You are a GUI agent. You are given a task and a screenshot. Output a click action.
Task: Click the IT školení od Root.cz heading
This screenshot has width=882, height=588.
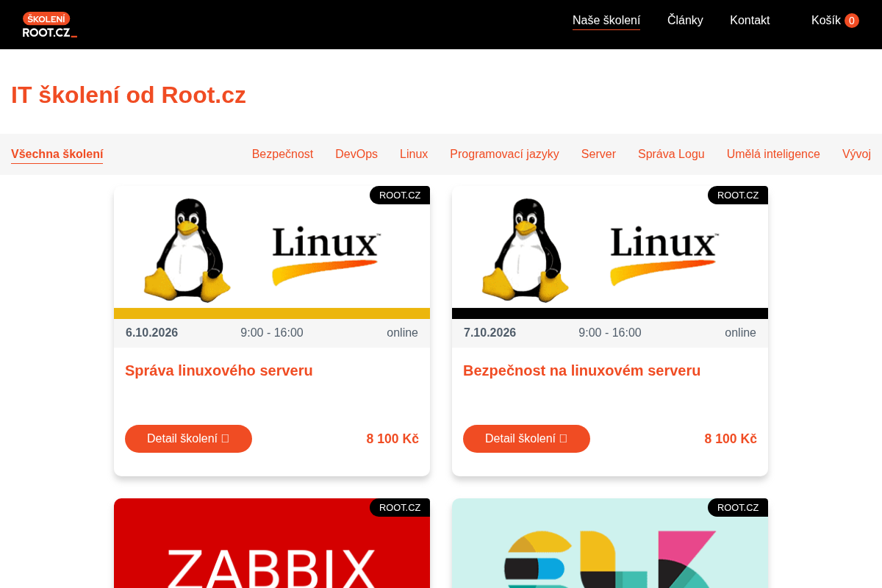coord(129,95)
